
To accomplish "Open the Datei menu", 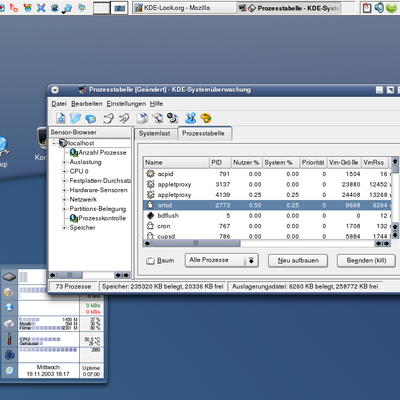I will pos(59,104).
